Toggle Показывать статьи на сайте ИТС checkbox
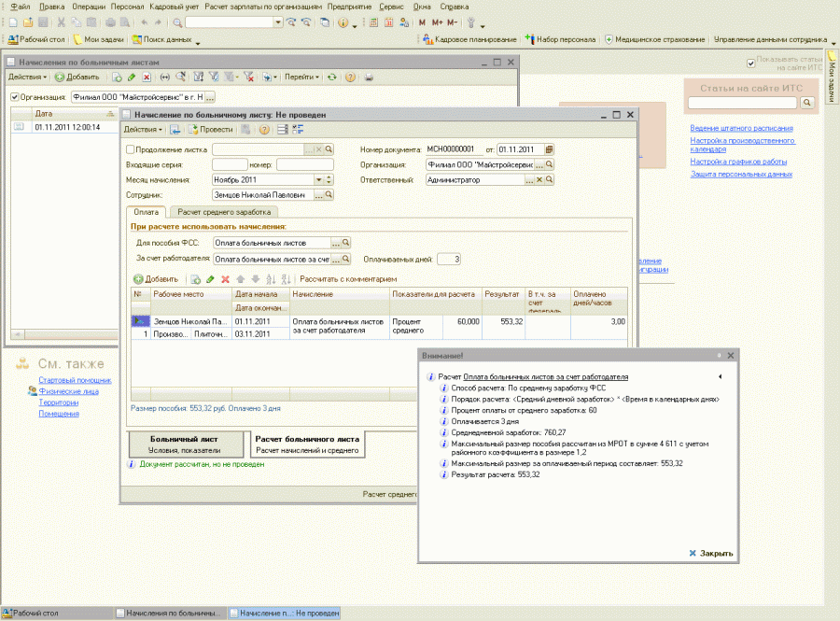Image resolution: width=840 pixels, height=621 pixels. [x=750, y=63]
